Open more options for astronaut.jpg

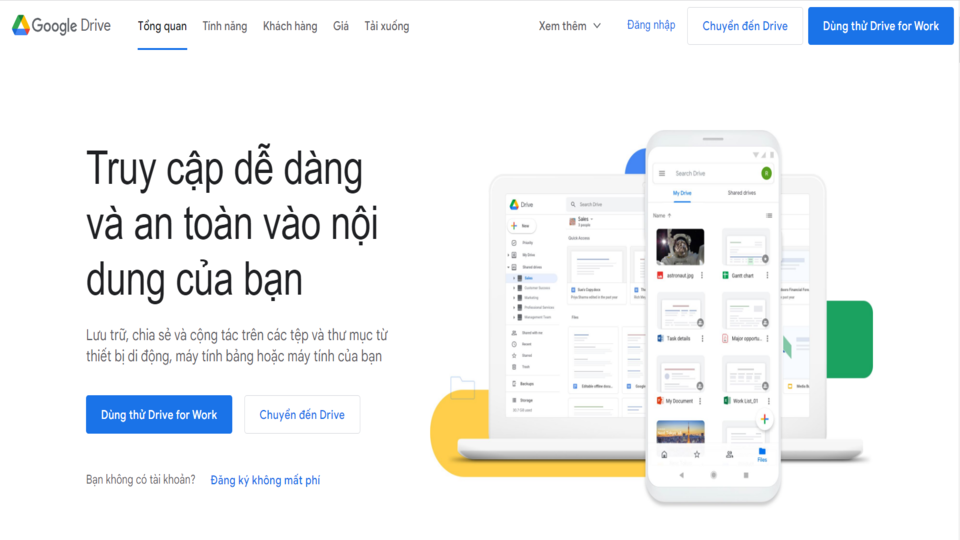(702, 276)
